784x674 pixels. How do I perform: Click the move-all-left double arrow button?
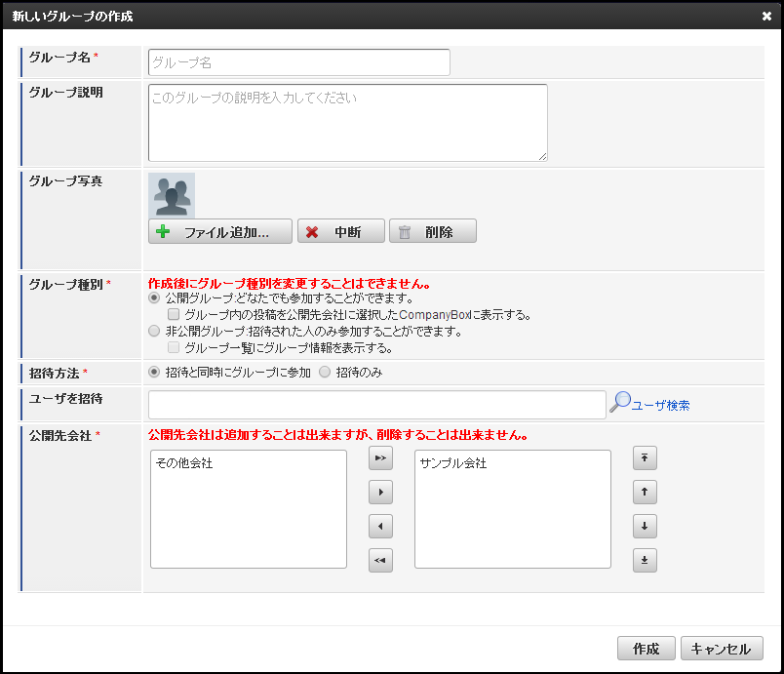[380, 560]
